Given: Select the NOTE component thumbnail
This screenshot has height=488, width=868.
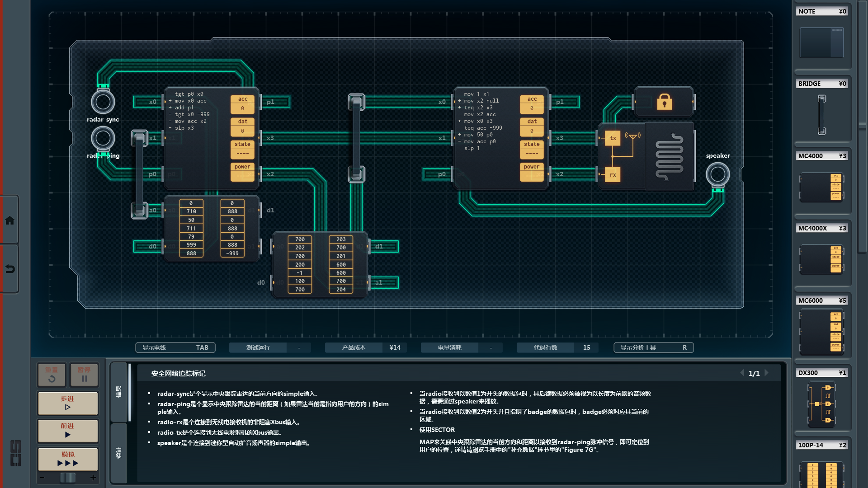Looking at the screenshot, I should pos(821,42).
